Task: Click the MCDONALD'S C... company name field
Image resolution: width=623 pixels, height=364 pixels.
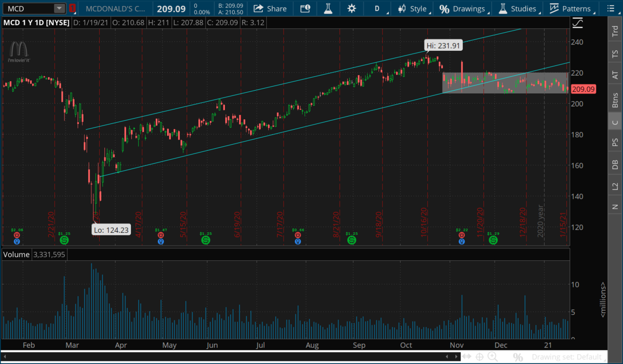Action: (x=116, y=8)
